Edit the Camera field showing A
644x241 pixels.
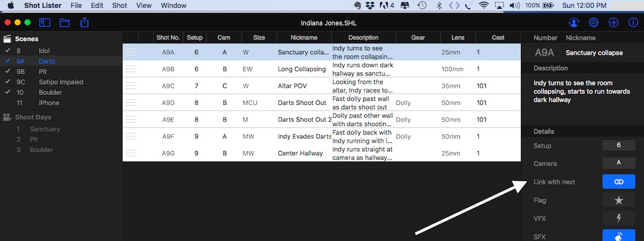pos(619,163)
